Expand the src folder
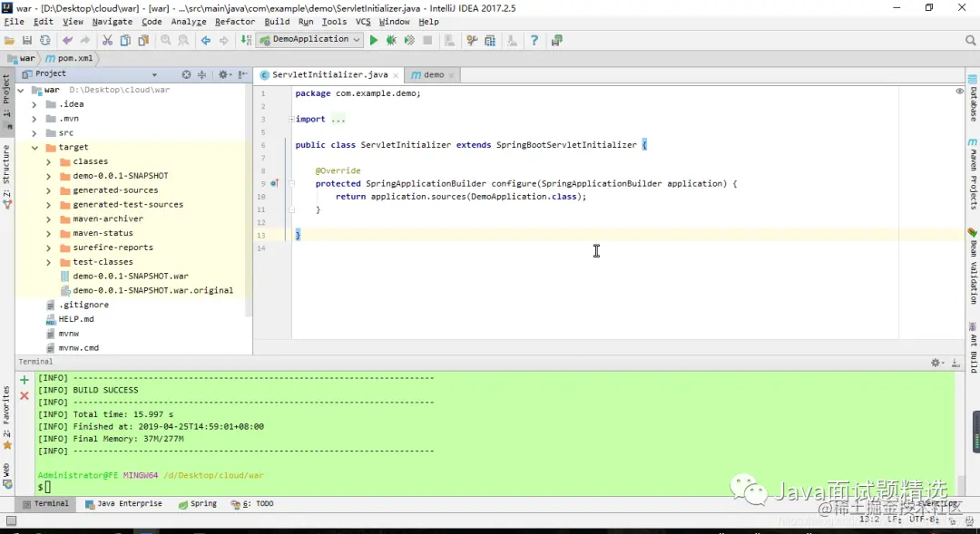 point(34,133)
